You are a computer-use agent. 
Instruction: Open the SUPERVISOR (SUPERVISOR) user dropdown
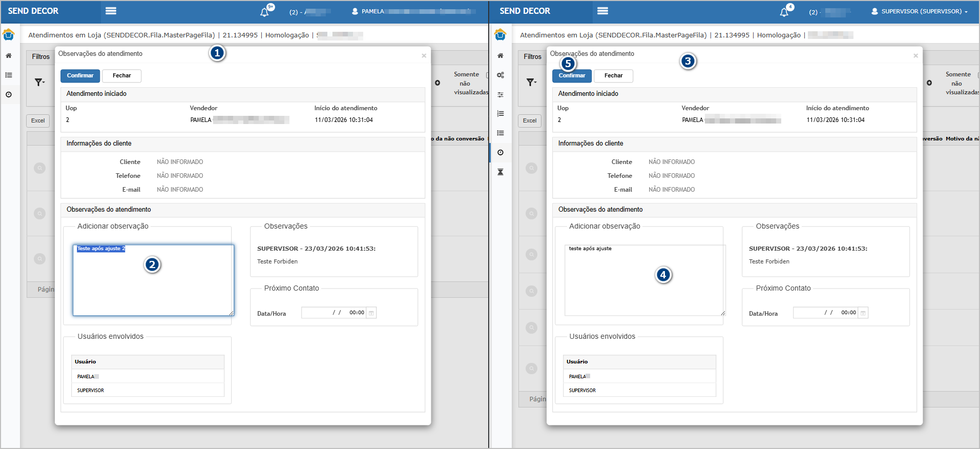tap(920, 11)
